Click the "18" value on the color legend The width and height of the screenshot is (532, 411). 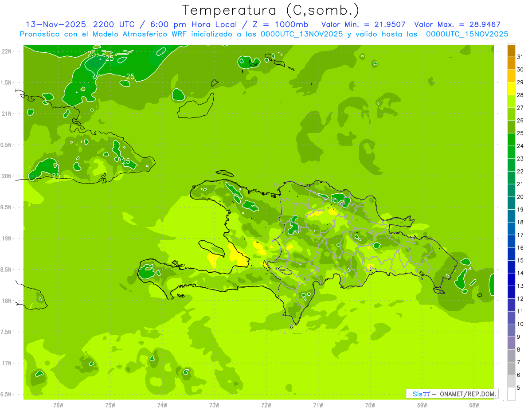[x=520, y=222]
